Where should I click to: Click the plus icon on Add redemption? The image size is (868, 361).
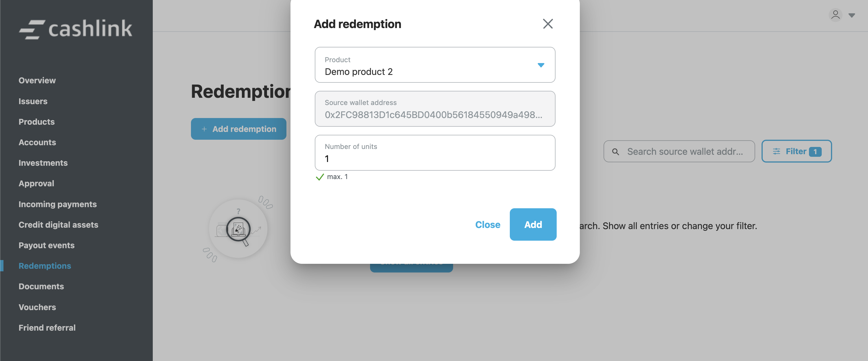pyautogui.click(x=204, y=129)
